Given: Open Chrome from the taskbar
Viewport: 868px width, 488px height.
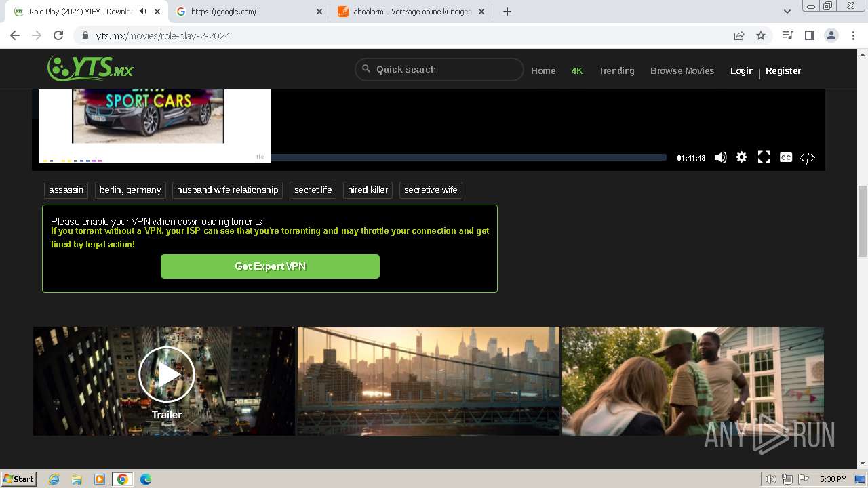Looking at the screenshot, I should [123, 479].
